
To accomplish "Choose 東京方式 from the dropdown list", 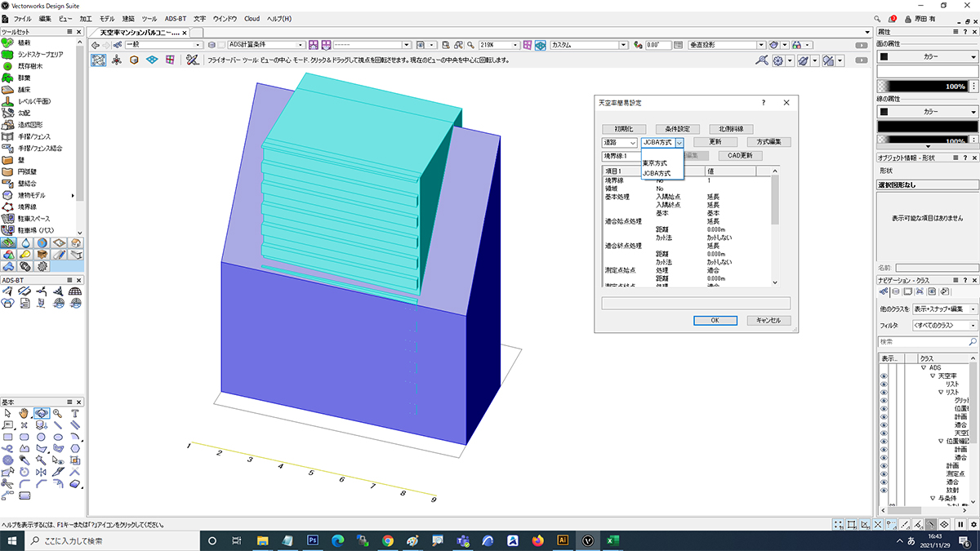I will tap(655, 163).
